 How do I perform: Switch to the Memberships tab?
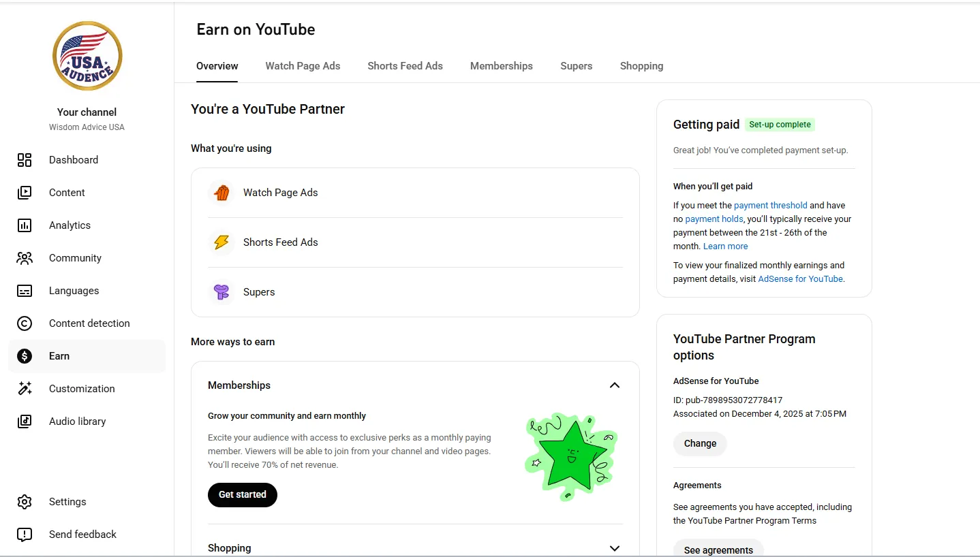(x=502, y=66)
